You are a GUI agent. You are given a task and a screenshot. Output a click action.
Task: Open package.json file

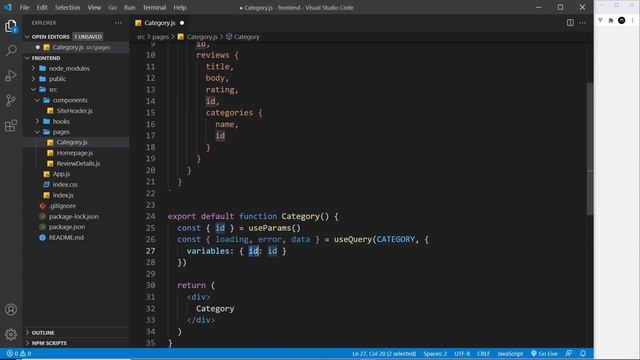point(67,227)
